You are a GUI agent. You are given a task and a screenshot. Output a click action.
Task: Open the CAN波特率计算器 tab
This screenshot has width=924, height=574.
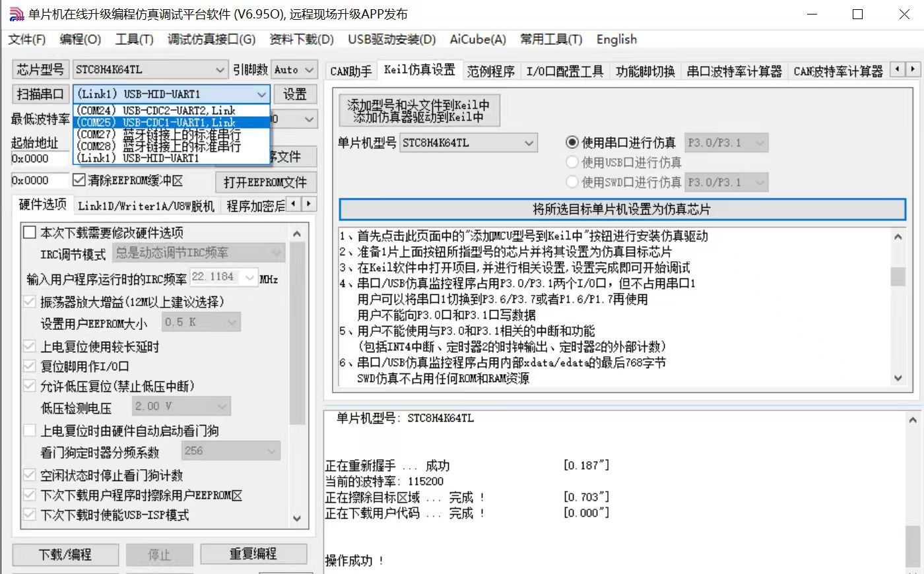pyautogui.click(x=838, y=71)
